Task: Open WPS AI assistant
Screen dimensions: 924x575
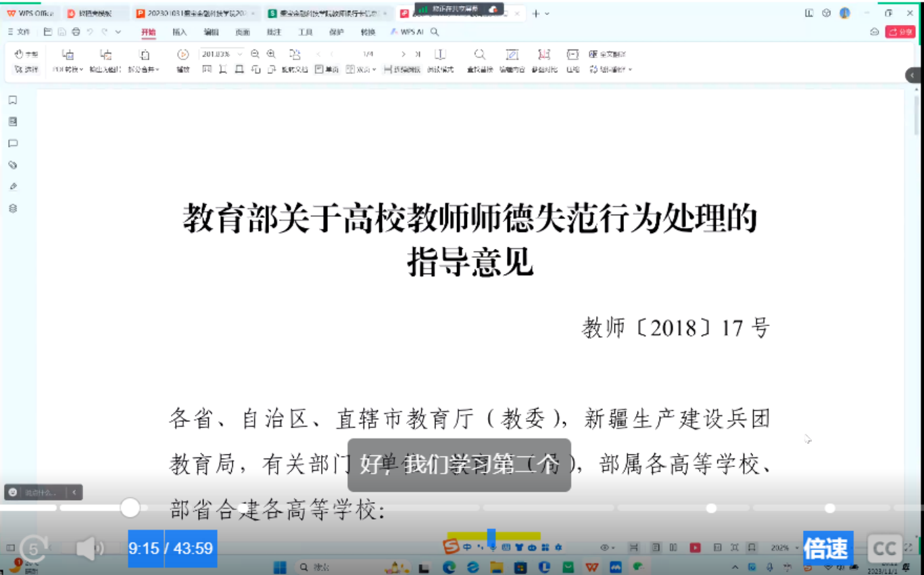Action: pyautogui.click(x=407, y=32)
